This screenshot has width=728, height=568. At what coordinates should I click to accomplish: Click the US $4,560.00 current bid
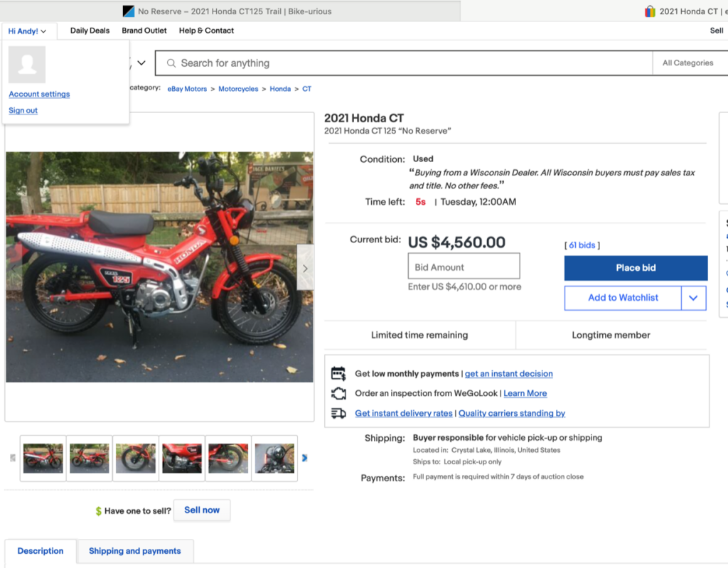(x=456, y=242)
